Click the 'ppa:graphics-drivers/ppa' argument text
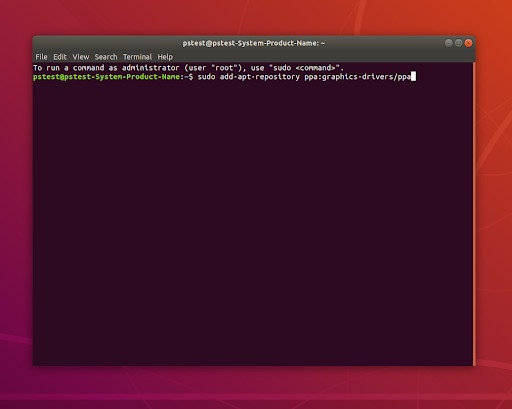The width and height of the screenshot is (512, 409). pyautogui.click(x=357, y=77)
